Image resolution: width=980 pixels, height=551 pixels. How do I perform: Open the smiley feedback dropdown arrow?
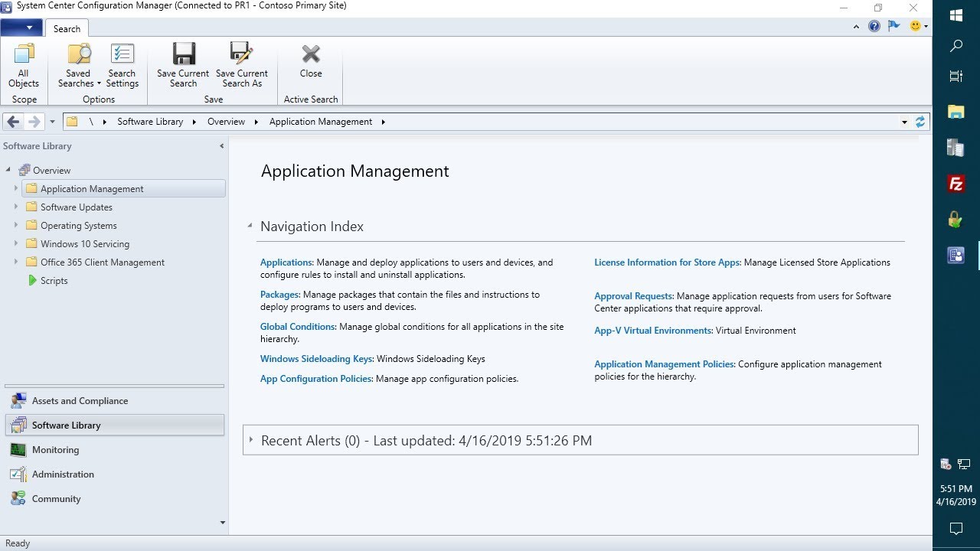926,27
